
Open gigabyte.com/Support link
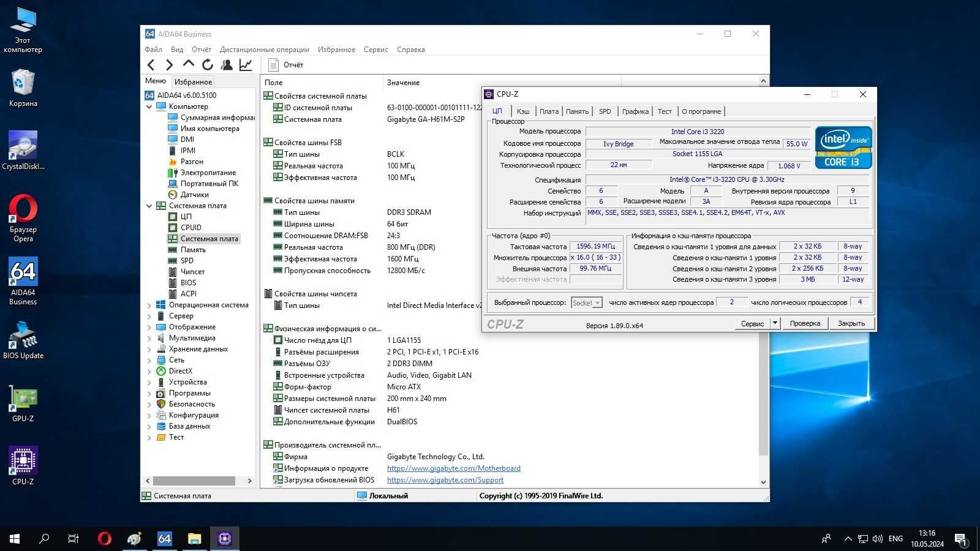[x=445, y=480]
